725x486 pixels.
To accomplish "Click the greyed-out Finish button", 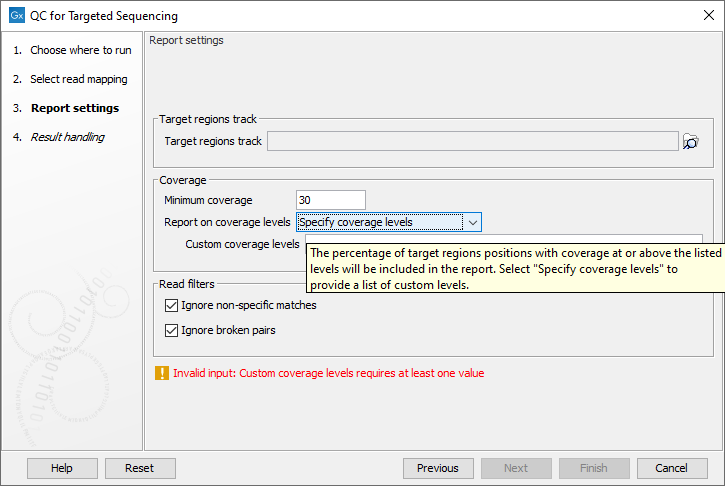I will pyautogui.click(x=594, y=468).
